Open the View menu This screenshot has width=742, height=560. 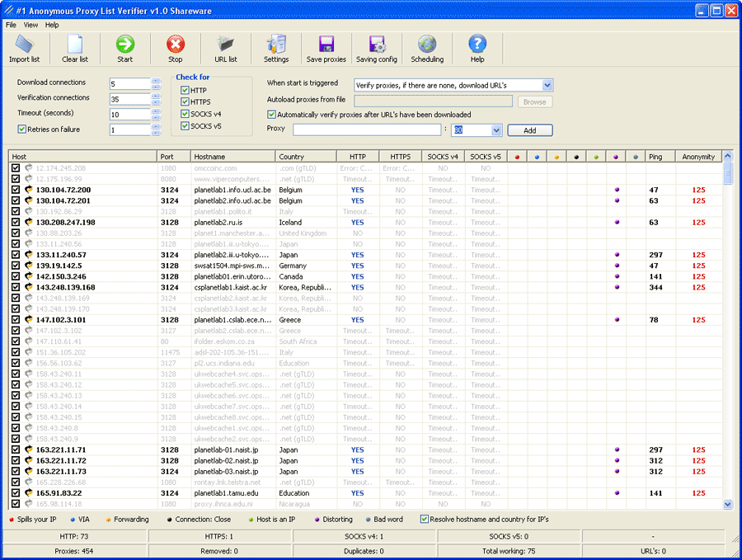(x=31, y=25)
